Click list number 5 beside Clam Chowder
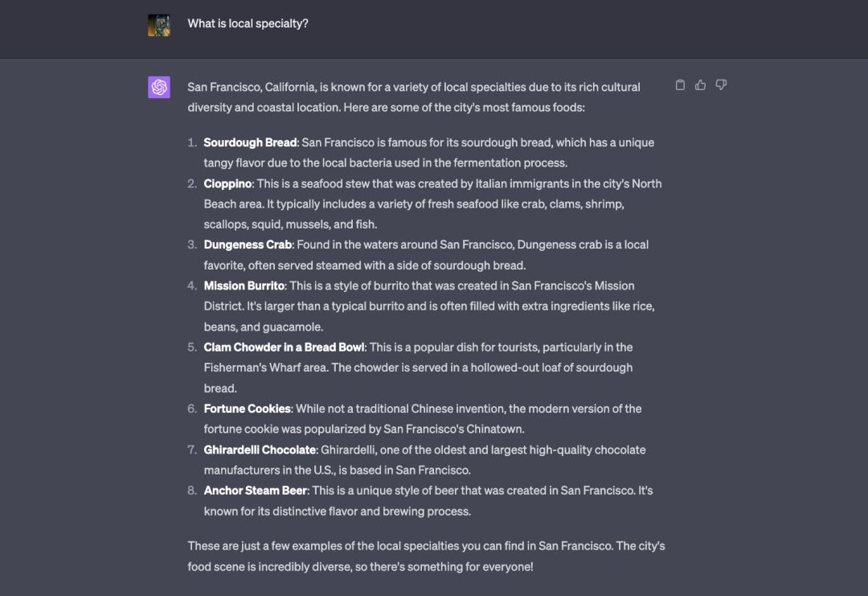Viewport: 868px width, 596px height. 192,347
